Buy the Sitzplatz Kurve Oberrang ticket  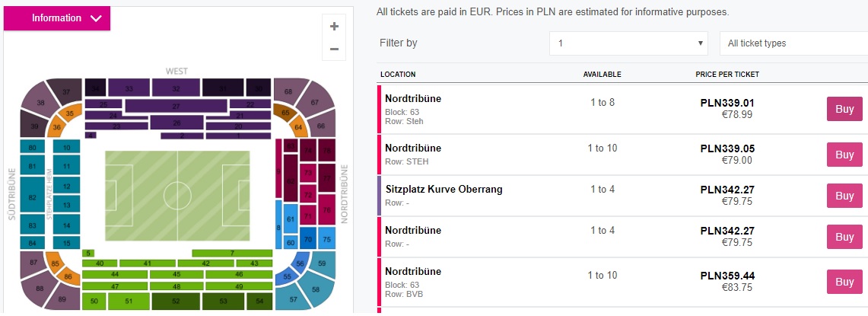(844, 196)
